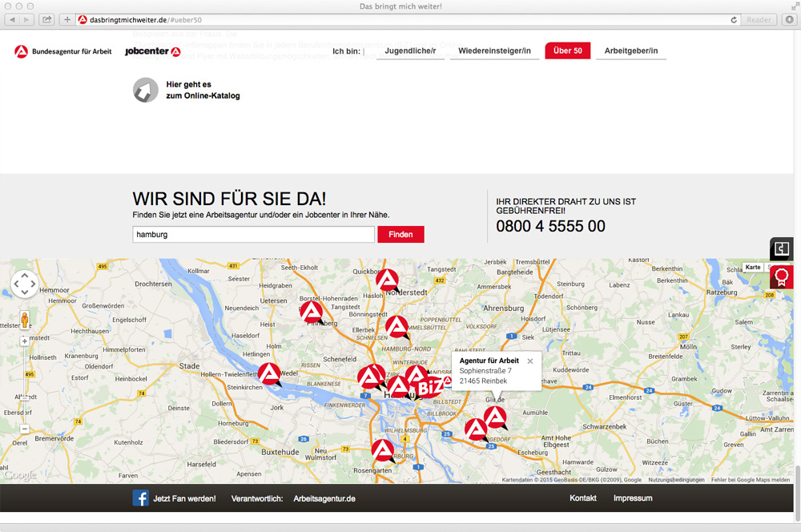Click the BiZ map marker
Image resolution: width=801 pixels, height=532 pixels.
430,388
